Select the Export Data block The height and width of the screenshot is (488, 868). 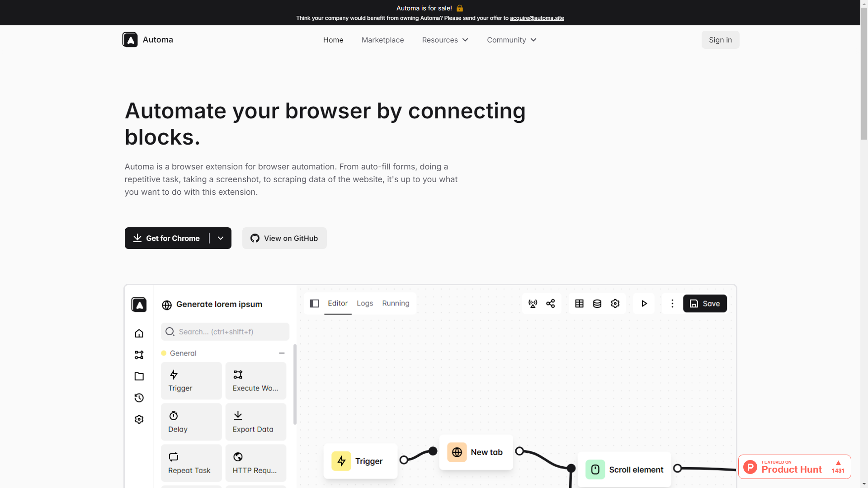coord(256,422)
